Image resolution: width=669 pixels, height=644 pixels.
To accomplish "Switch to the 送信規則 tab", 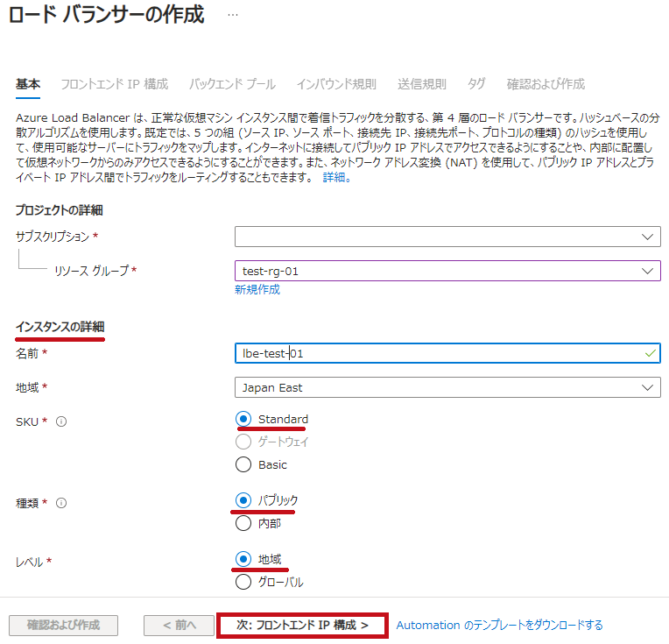I will pyautogui.click(x=422, y=84).
